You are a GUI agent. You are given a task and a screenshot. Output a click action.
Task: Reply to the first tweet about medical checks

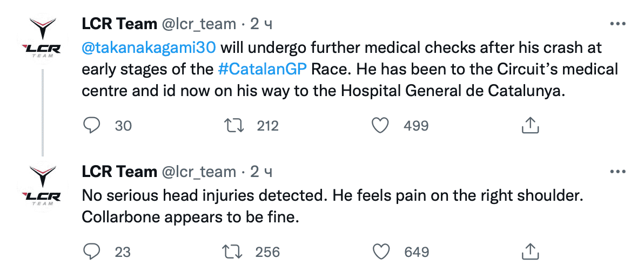tap(92, 125)
